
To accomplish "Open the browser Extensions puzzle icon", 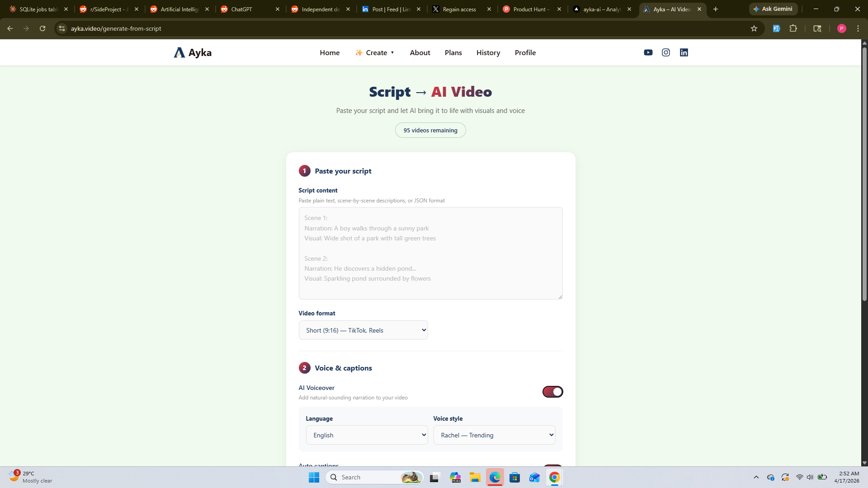I will point(793,28).
